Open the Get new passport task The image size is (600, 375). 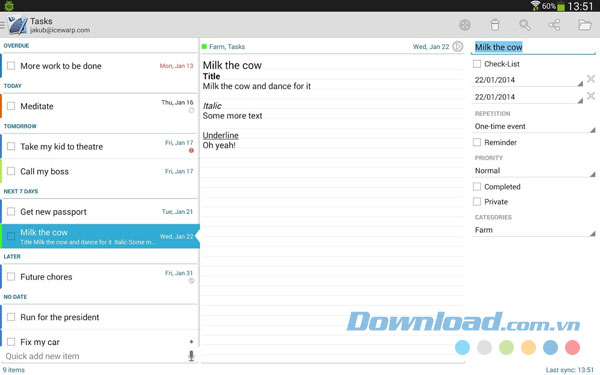click(x=99, y=211)
